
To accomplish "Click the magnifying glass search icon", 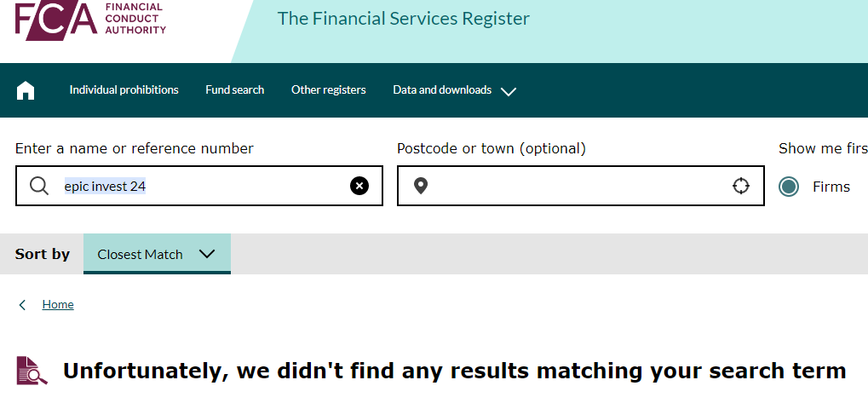I will (39, 186).
